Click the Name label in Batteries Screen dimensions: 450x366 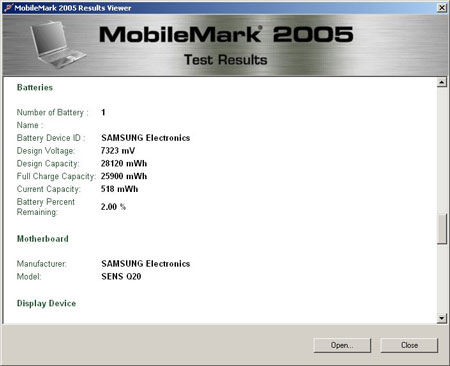coord(30,125)
